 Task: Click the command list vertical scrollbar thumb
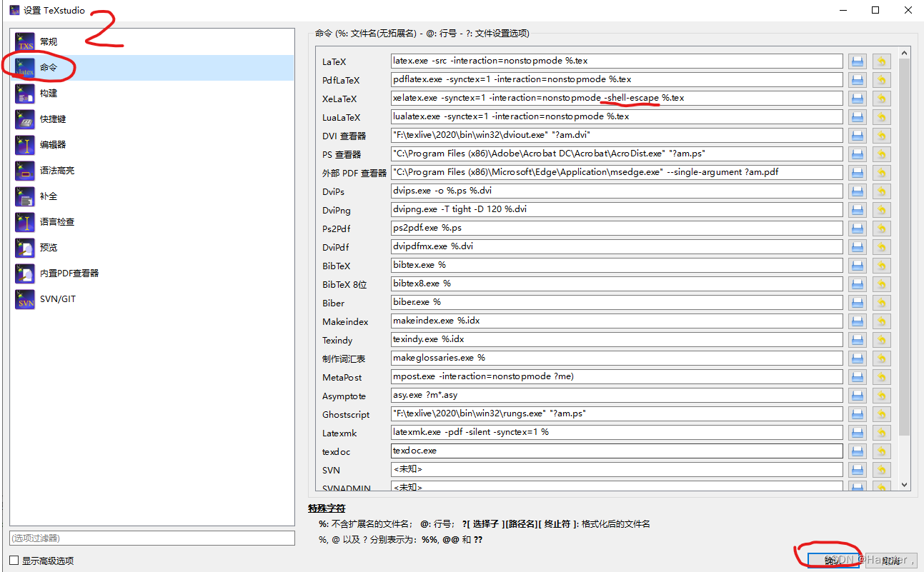[904, 248]
